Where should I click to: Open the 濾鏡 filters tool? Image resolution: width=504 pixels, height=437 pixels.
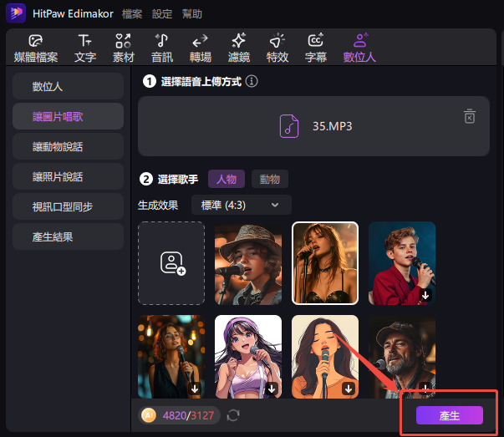(239, 48)
